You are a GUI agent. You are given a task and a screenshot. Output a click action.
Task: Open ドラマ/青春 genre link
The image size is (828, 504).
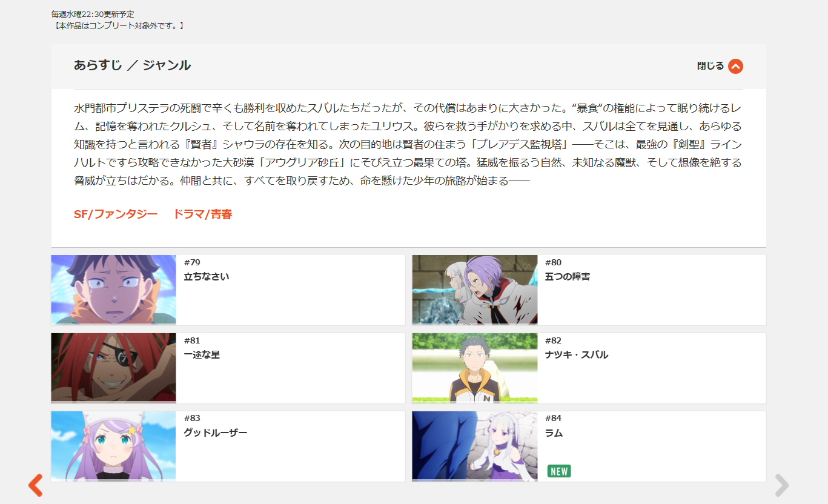203,214
